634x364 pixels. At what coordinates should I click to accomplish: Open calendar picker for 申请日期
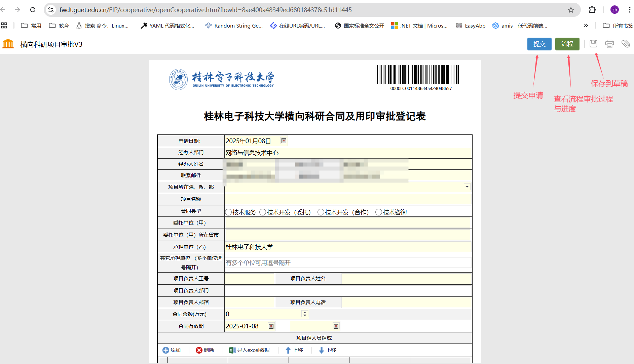pyautogui.click(x=284, y=141)
